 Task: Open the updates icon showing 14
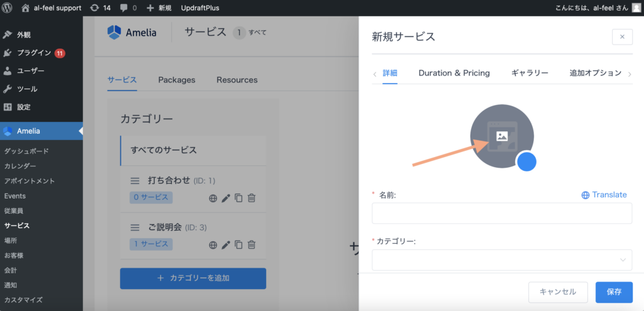[x=100, y=8]
